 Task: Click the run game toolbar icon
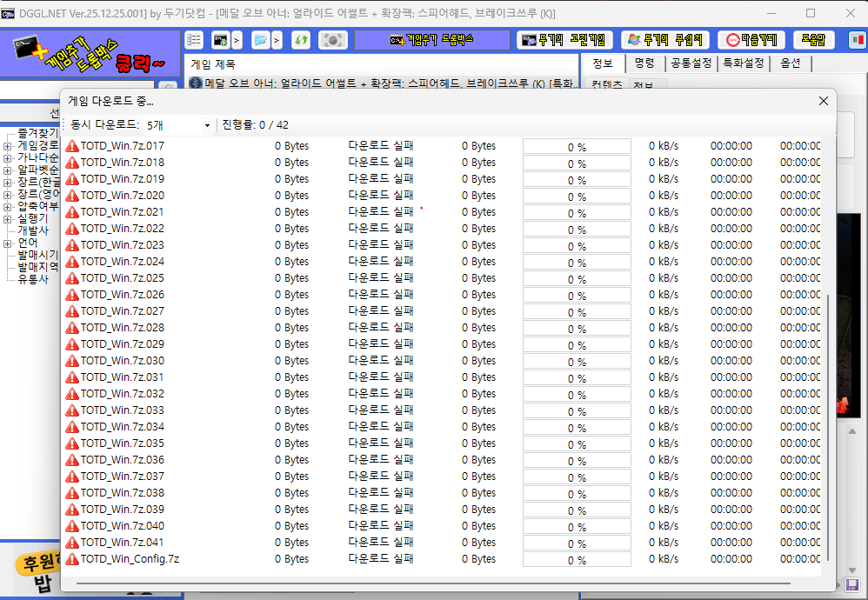(220, 40)
